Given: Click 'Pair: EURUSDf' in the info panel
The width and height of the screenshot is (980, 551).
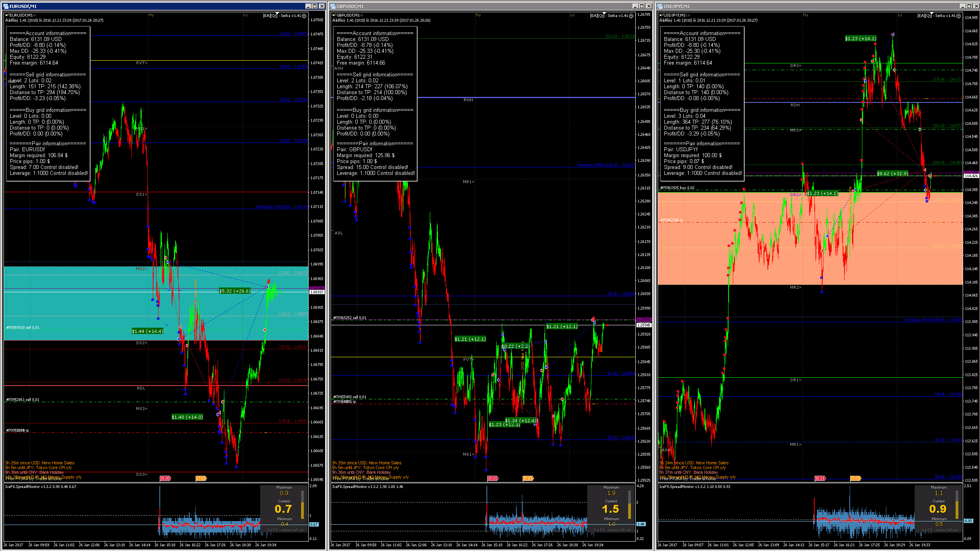Looking at the screenshot, I should (27, 150).
